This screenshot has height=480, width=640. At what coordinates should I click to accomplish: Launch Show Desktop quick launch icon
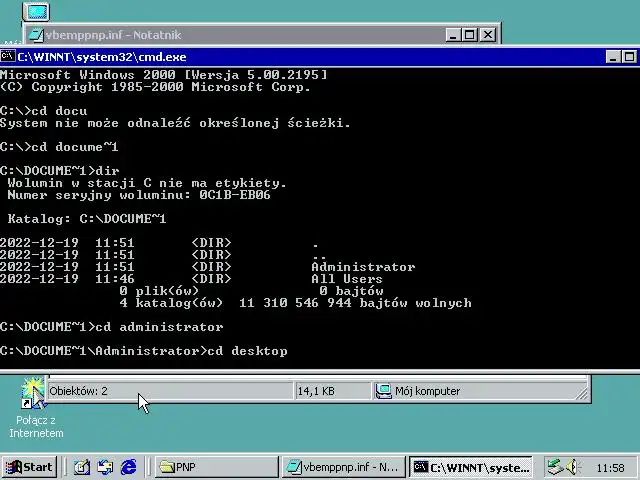pyautogui.click(x=82, y=467)
